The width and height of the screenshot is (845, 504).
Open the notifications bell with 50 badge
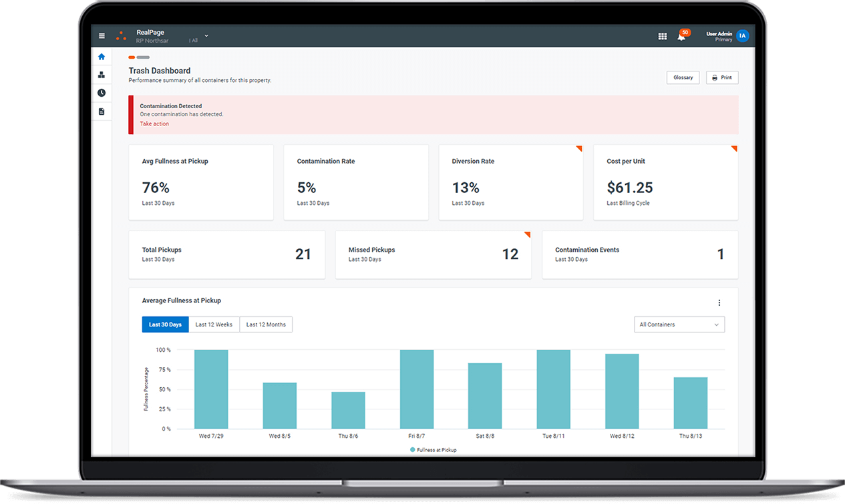tap(681, 36)
